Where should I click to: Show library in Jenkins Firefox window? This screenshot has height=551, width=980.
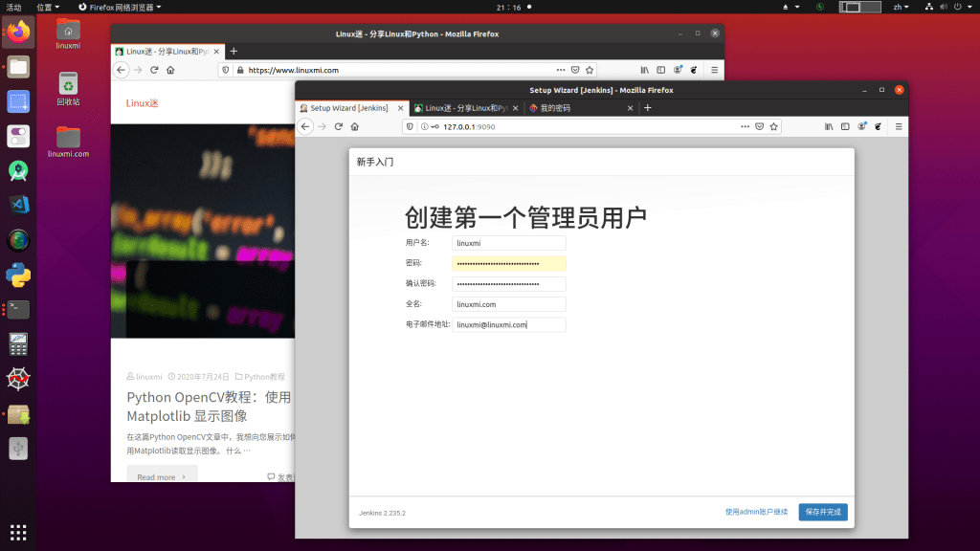pyautogui.click(x=829, y=126)
